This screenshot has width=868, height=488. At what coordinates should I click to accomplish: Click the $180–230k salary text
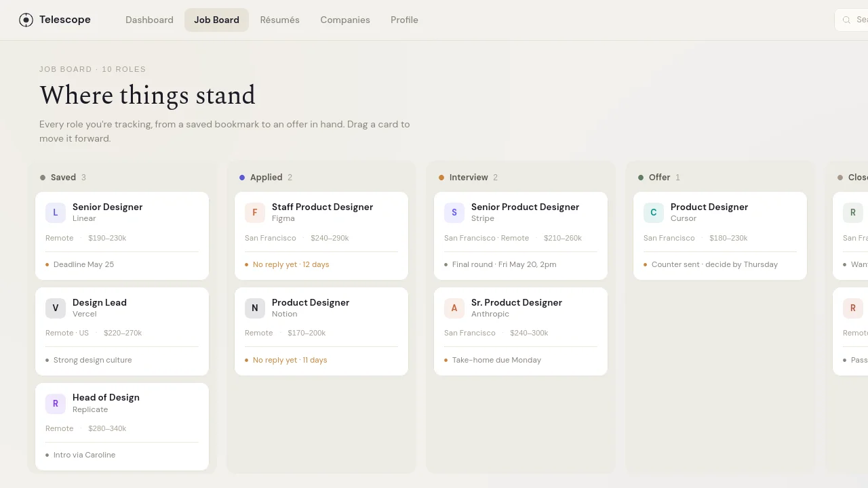pos(728,238)
